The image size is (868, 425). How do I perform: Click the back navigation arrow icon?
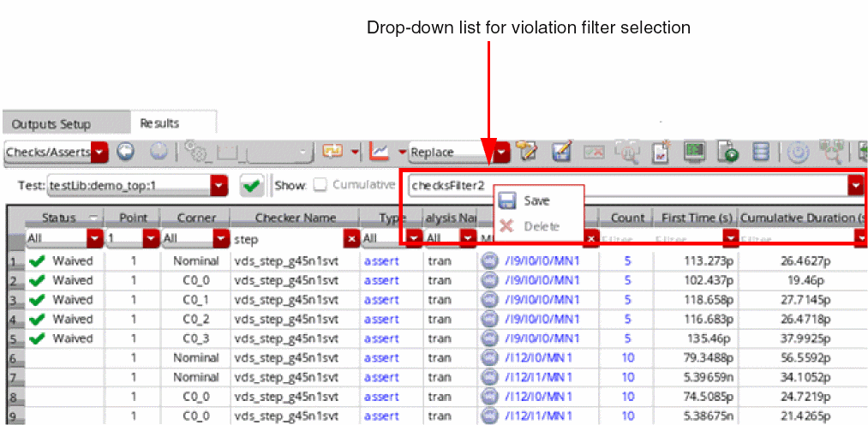(126, 153)
